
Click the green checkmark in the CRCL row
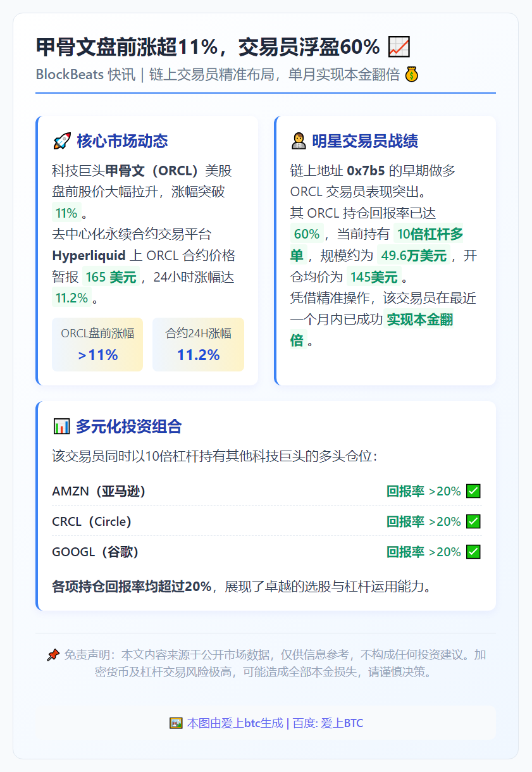(473, 521)
